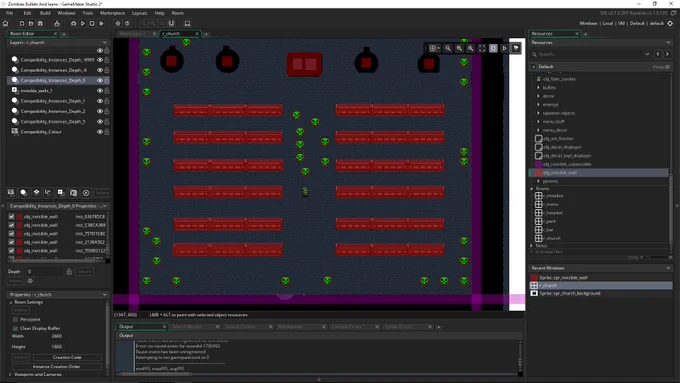The height and width of the screenshot is (383, 680).
Task: Open Sprite: spr_church_background recent window
Action: [570, 293]
